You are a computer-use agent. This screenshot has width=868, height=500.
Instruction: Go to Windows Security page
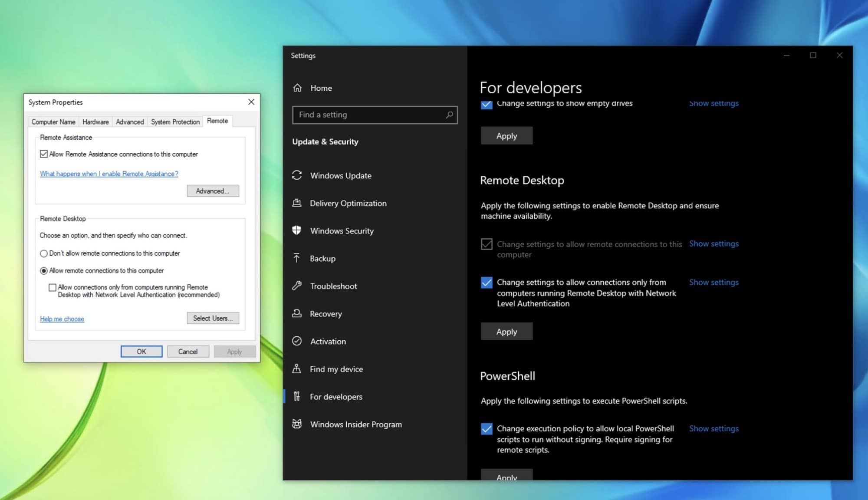pyautogui.click(x=342, y=231)
